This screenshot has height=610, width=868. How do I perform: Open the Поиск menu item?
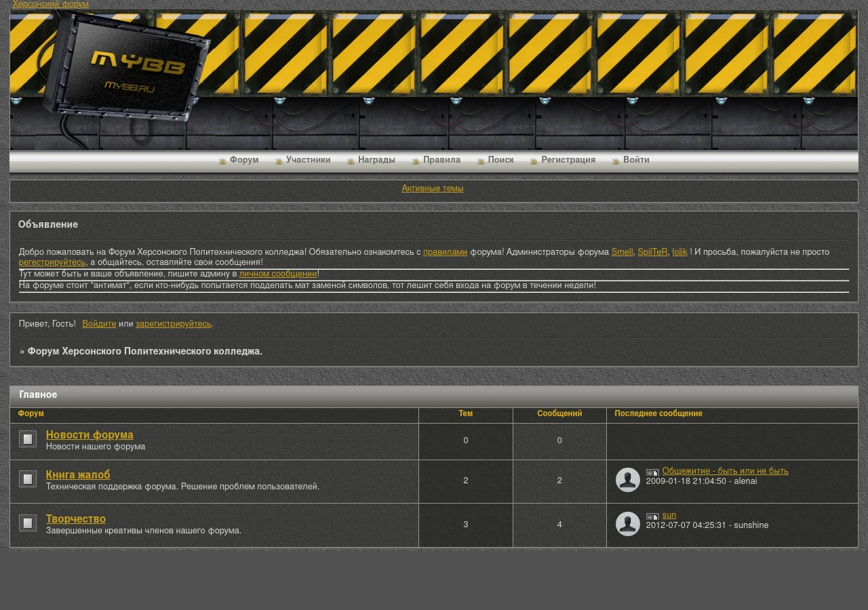[x=501, y=161]
